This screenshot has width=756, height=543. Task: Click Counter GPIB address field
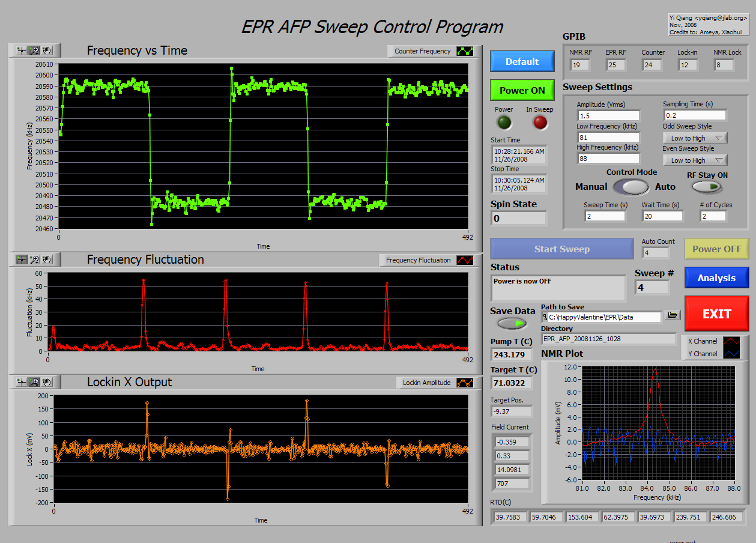652,65
